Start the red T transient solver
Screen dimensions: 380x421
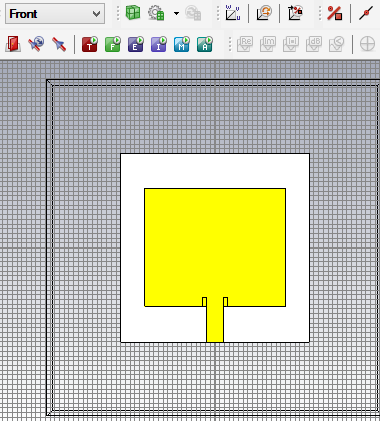90,44
